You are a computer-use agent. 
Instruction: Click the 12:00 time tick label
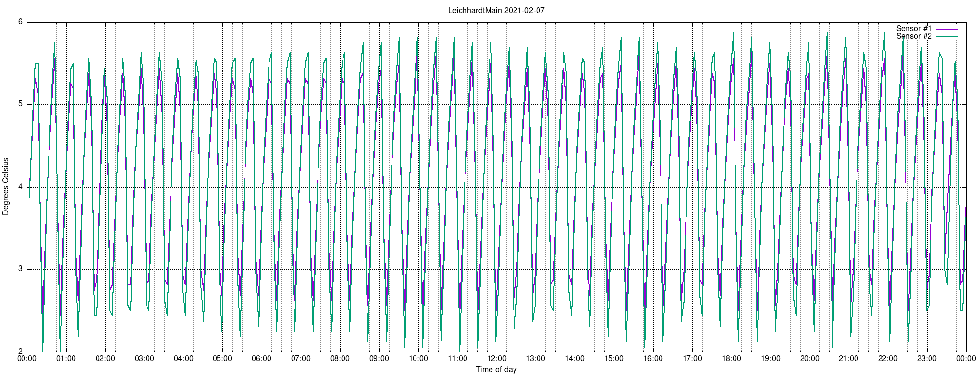(x=496, y=359)
